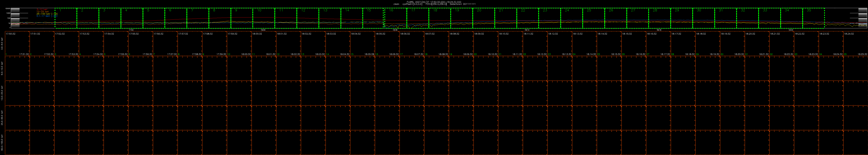Click the 50.0-100.0 keV row label
The height and width of the screenshot is (155, 868).
(2, 143)
